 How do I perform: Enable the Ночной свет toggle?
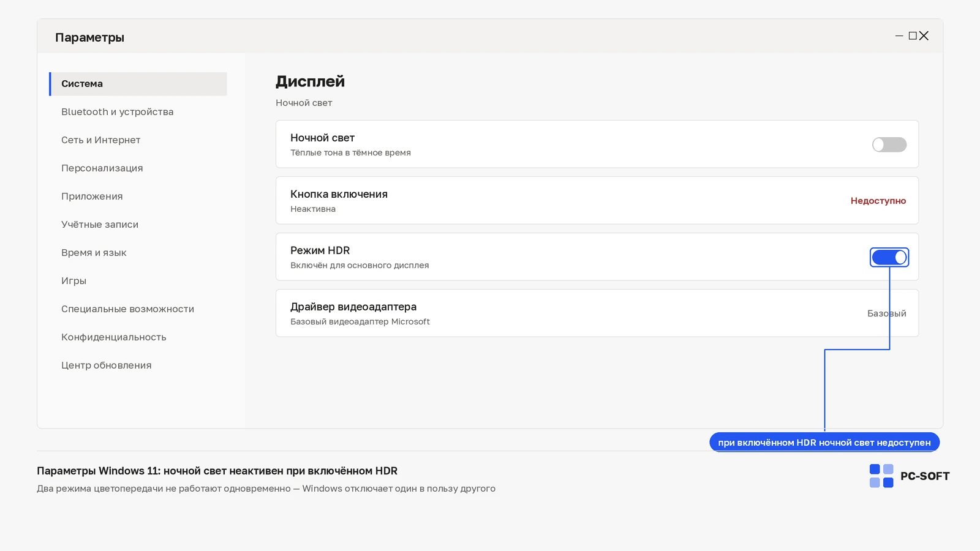tap(889, 144)
